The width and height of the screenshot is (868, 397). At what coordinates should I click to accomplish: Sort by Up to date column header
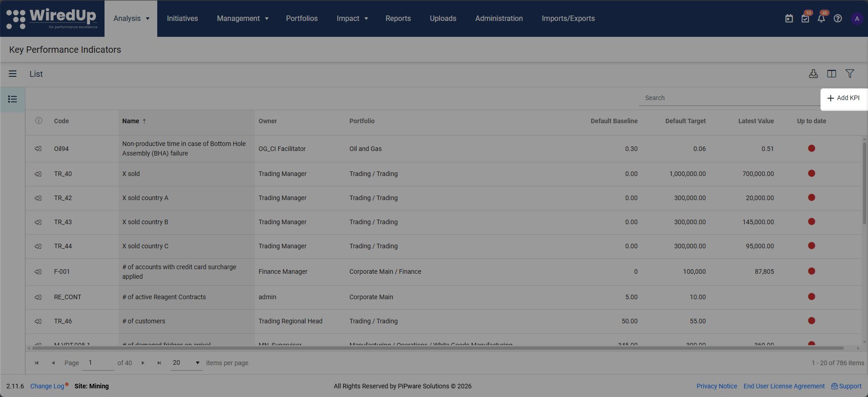812,121
